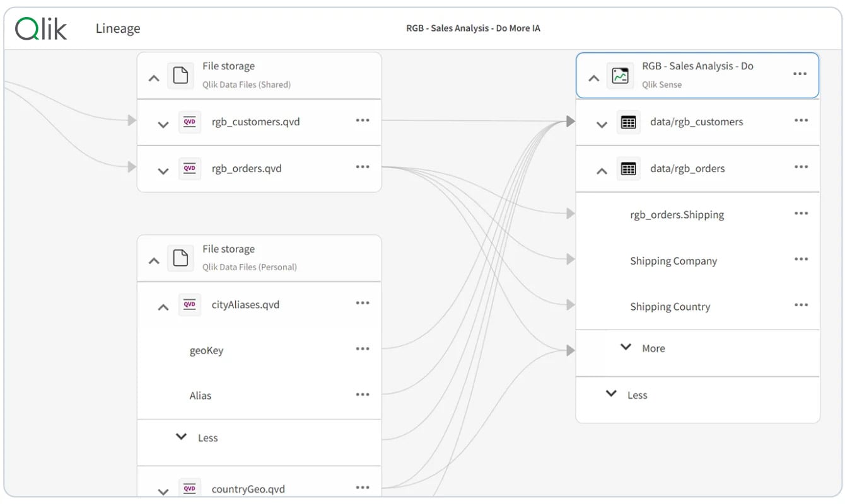Image resolution: width=845 pixels, height=504 pixels.
Task: Open the Lineage header label
Action: tap(118, 29)
